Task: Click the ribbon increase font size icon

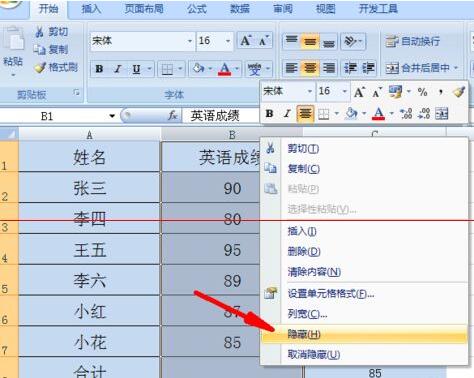Action: (246, 41)
